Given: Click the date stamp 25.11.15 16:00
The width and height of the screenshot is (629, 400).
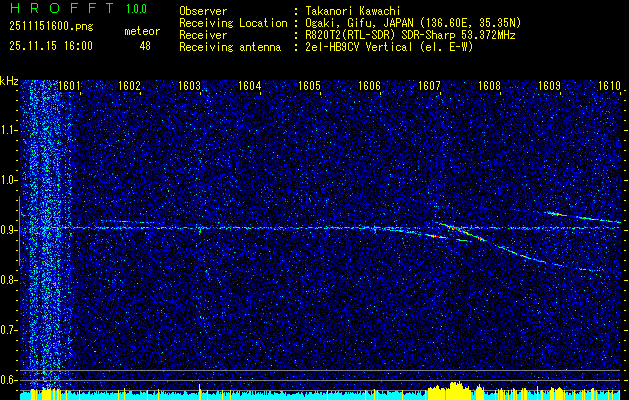Looking at the screenshot, I should [x=51, y=46].
